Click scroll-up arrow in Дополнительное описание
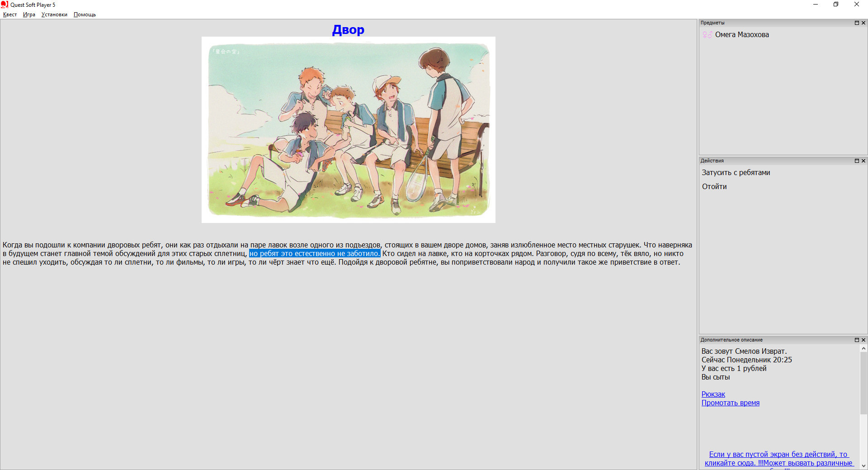This screenshot has width=868, height=470. [863, 348]
